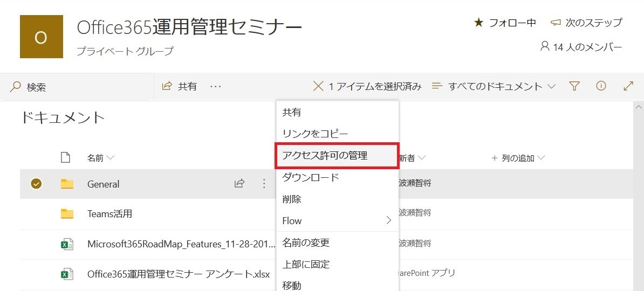Click the Teams活用 folder icon
Screen dimensions: 644x291
(67, 214)
